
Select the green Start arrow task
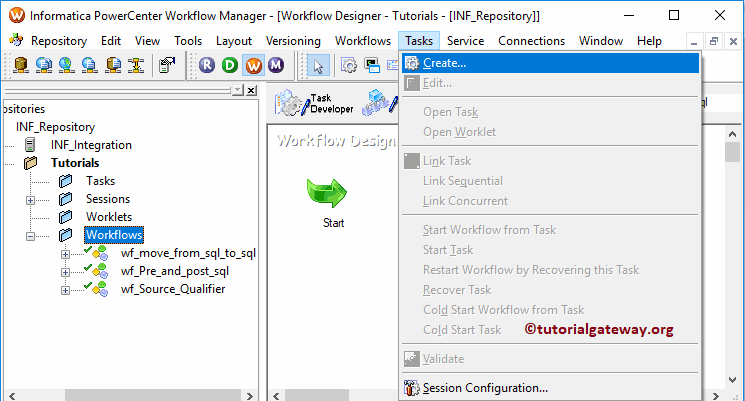[327, 193]
